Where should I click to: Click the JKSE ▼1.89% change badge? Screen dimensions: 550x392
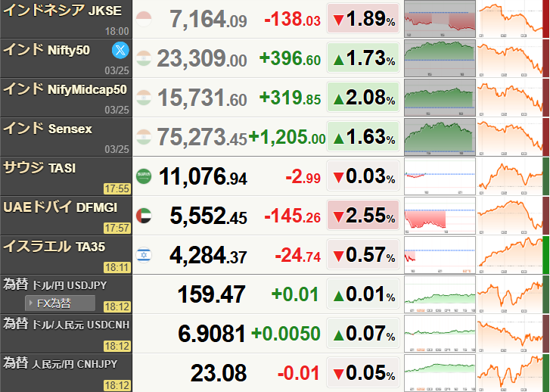363,19
